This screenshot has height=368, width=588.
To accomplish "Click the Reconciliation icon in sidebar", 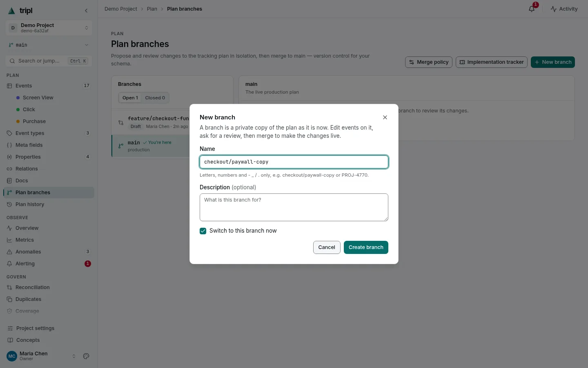I will pos(9,287).
